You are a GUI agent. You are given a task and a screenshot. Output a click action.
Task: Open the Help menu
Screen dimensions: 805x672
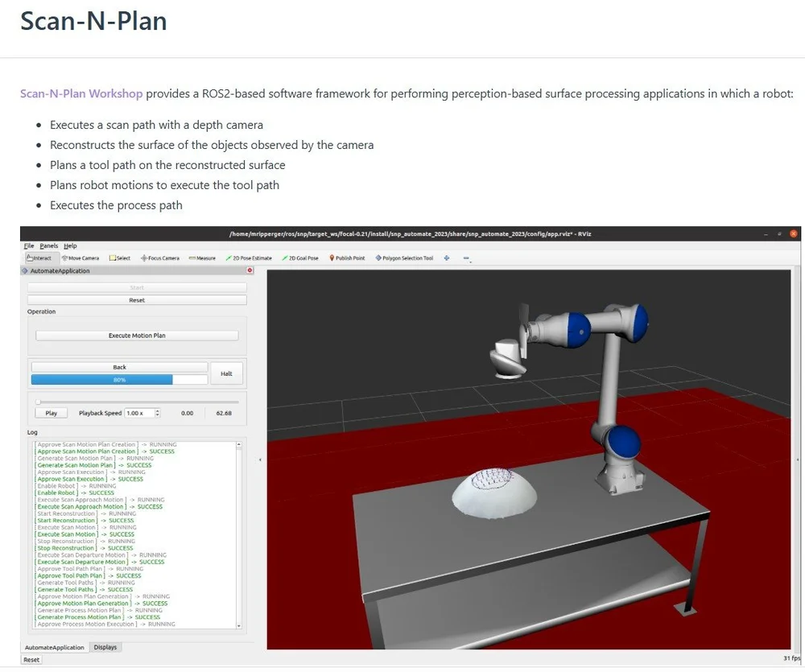(70, 246)
